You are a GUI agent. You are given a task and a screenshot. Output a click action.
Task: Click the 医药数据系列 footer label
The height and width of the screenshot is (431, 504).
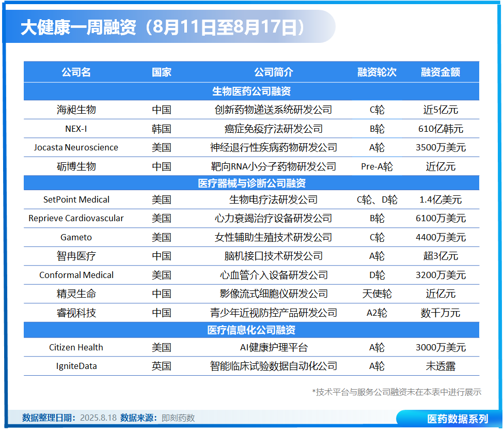457,419
